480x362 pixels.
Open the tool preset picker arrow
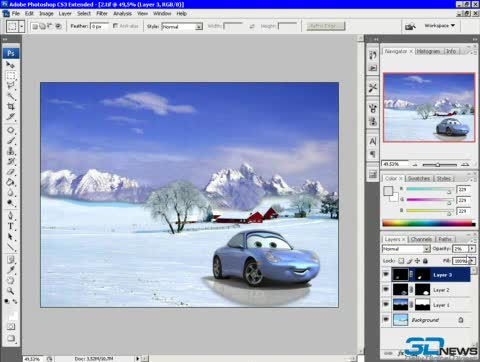coord(22,26)
